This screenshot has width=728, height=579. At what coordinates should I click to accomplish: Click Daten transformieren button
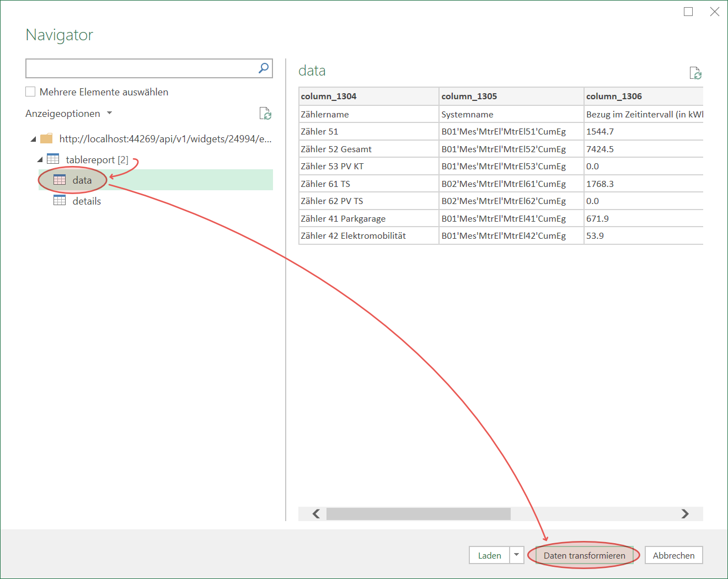click(585, 555)
